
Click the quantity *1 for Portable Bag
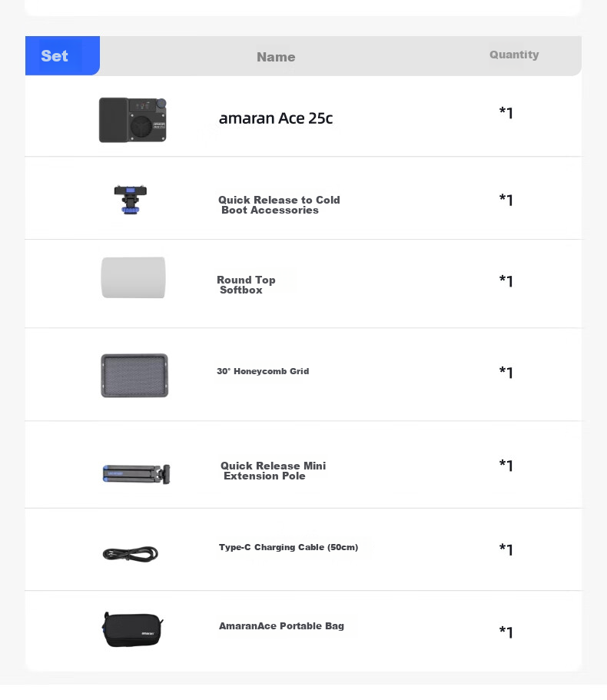(x=506, y=632)
